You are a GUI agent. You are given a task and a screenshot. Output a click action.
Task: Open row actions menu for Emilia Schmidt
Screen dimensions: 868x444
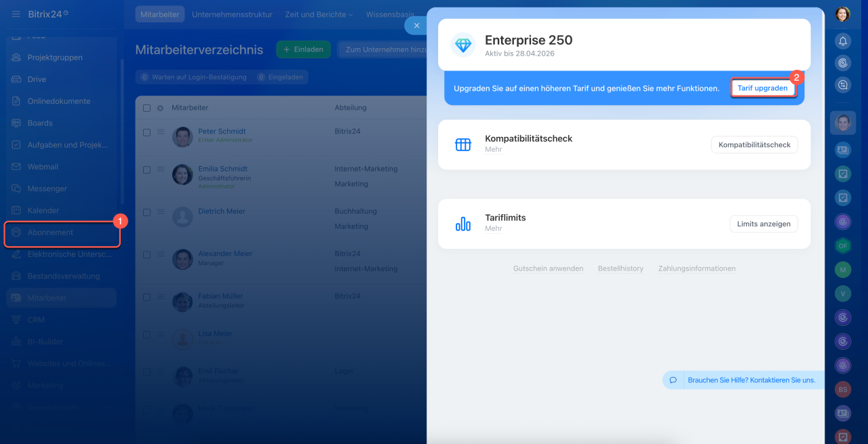161,169
